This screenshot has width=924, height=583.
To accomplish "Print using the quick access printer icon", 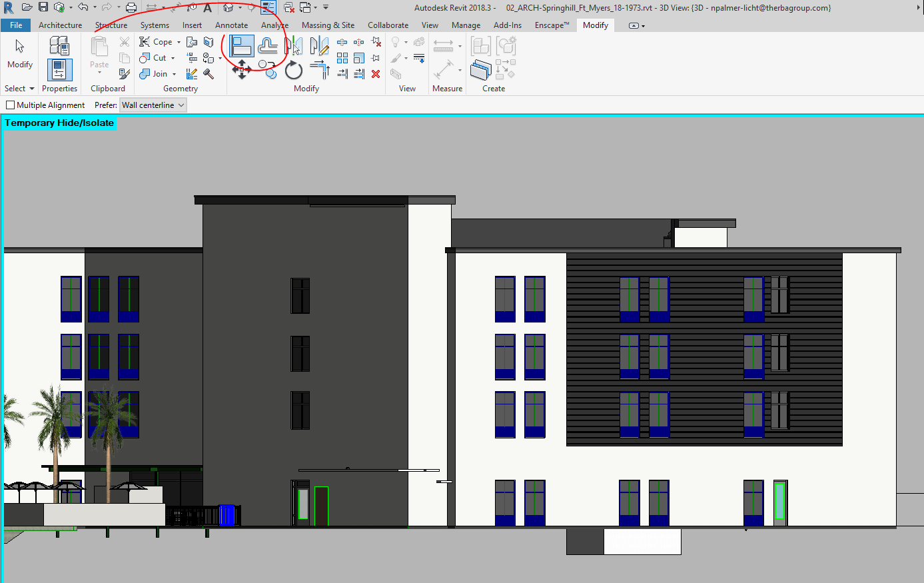I will pos(131,7).
